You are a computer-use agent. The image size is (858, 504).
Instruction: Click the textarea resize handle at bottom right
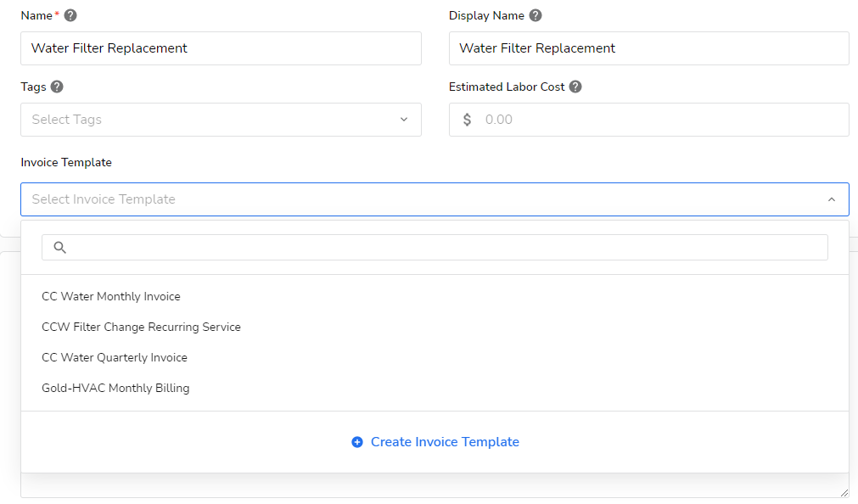(x=844, y=492)
